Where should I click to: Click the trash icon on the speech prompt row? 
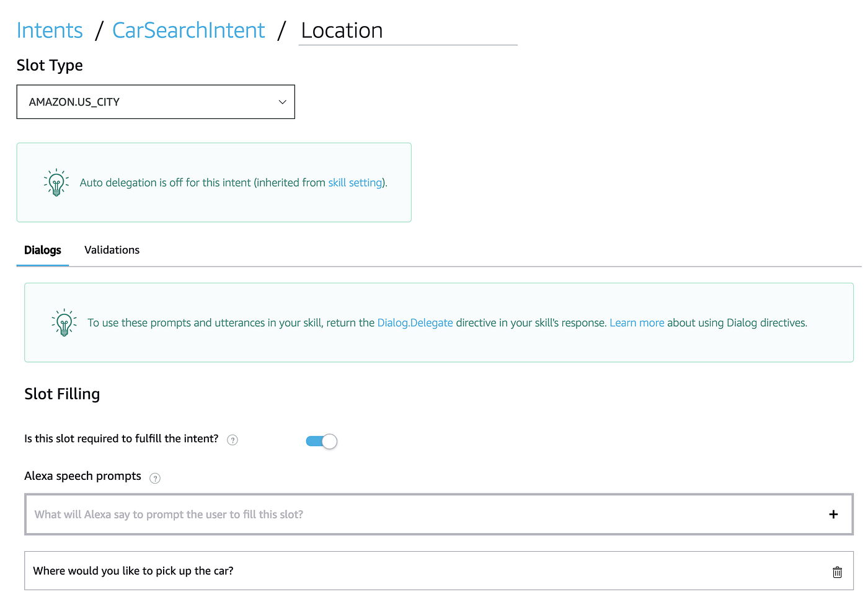(x=837, y=572)
